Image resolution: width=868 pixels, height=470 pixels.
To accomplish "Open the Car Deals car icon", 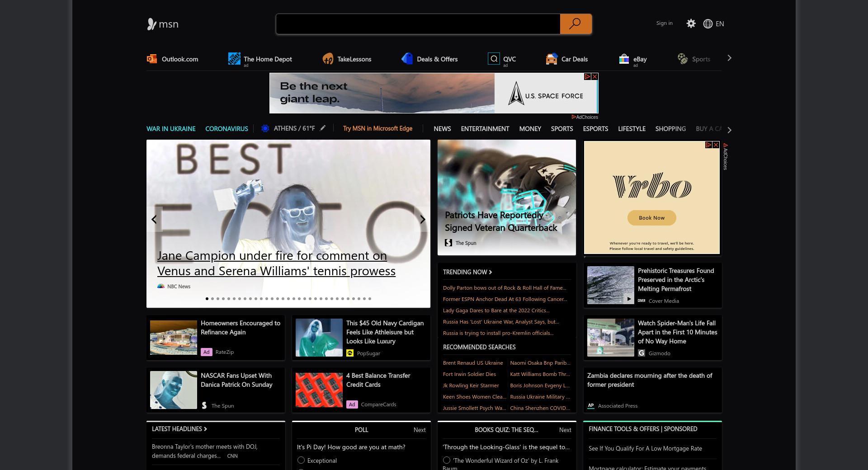I will tap(552, 59).
